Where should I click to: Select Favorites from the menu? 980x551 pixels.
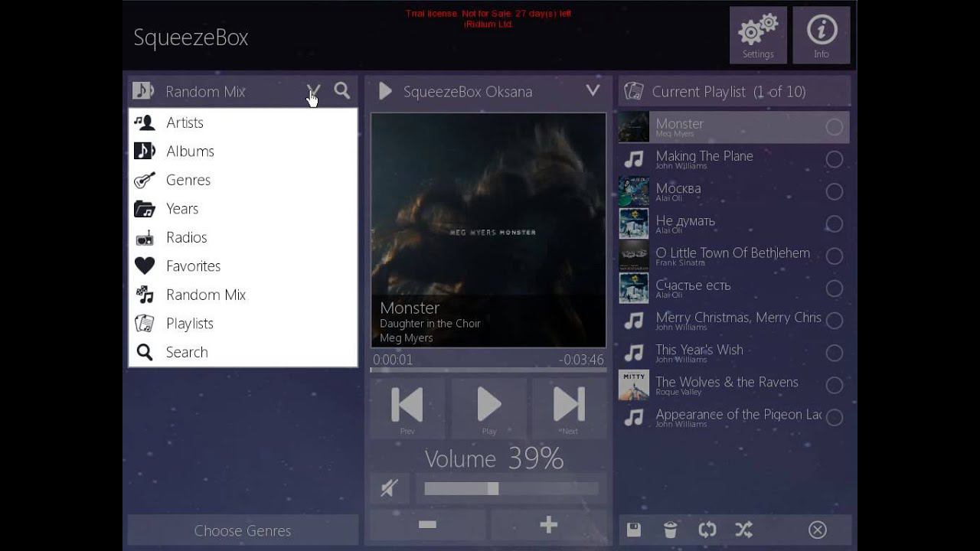[x=243, y=266]
